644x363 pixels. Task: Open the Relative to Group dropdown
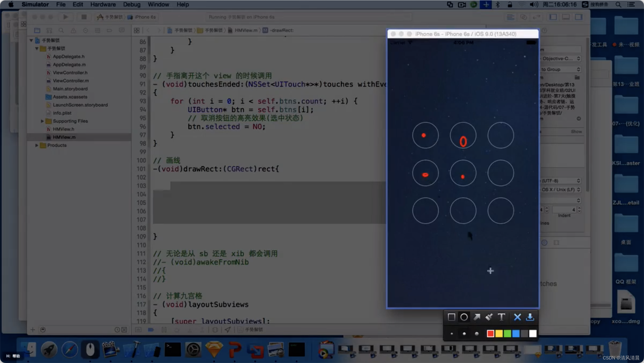pyautogui.click(x=561, y=69)
